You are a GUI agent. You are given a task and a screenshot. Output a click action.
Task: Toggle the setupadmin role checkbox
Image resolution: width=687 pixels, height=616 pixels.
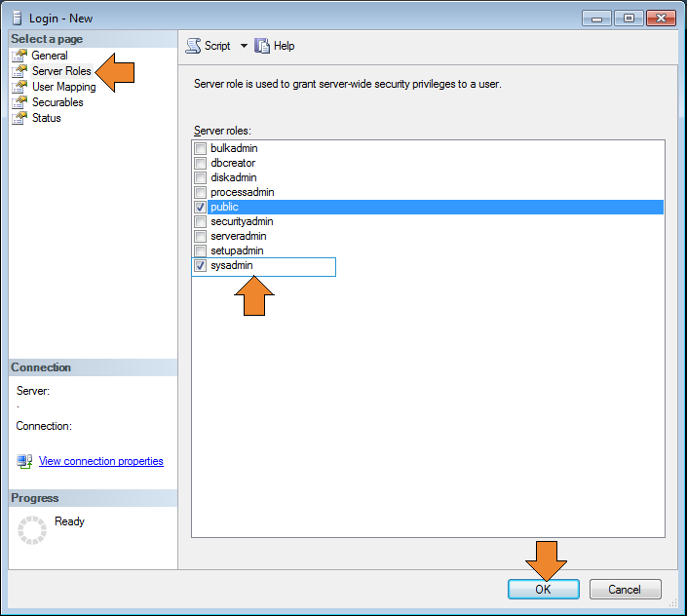coord(201,251)
